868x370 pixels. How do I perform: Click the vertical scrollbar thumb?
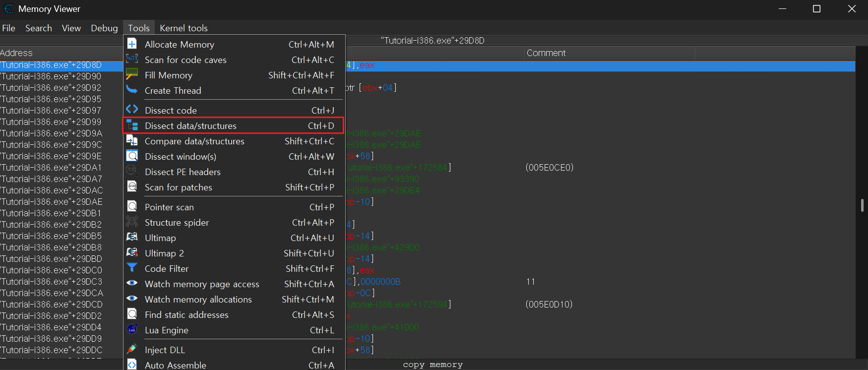[x=862, y=205]
